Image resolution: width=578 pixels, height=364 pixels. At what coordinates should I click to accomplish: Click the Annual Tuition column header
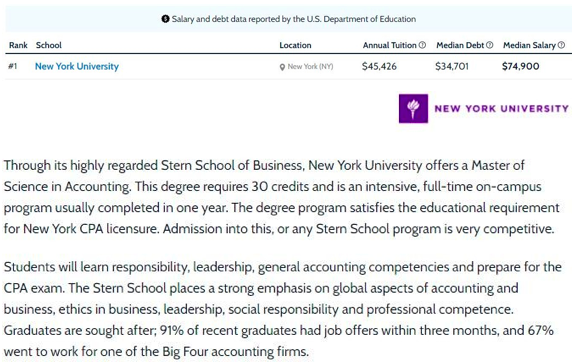390,45
